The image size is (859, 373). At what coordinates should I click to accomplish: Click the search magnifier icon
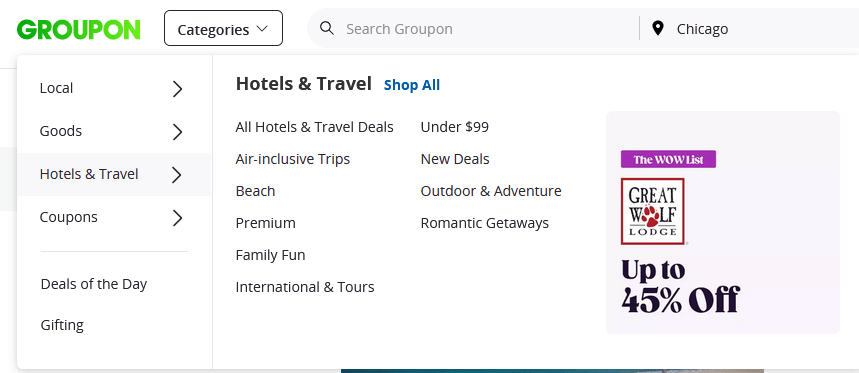click(327, 28)
